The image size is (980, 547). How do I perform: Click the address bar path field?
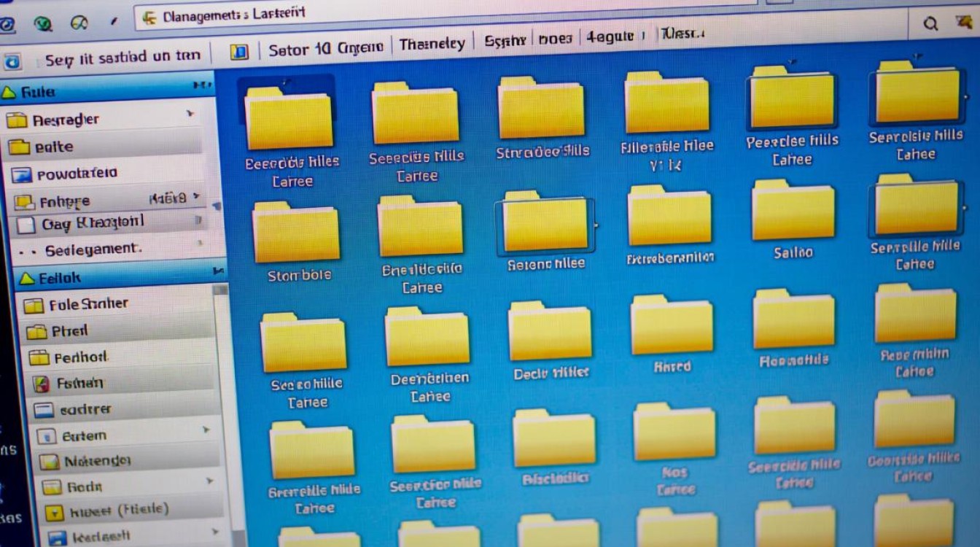click(510, 18)
